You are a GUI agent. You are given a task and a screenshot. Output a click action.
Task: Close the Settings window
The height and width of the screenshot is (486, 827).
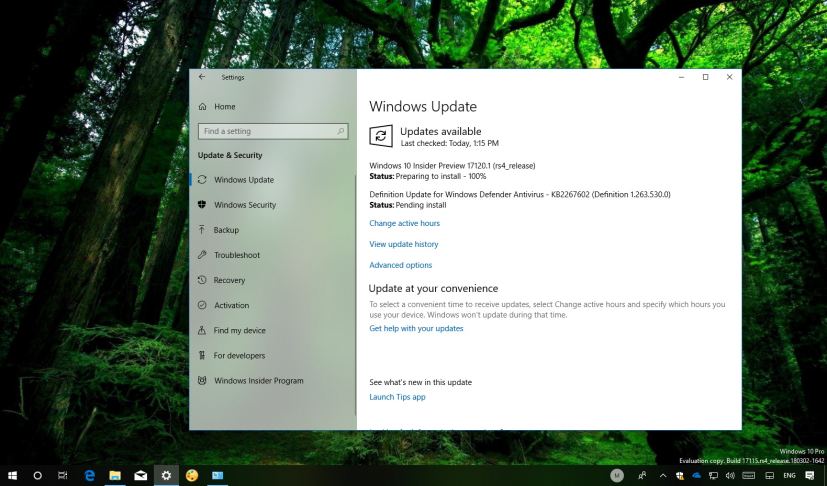729,77
